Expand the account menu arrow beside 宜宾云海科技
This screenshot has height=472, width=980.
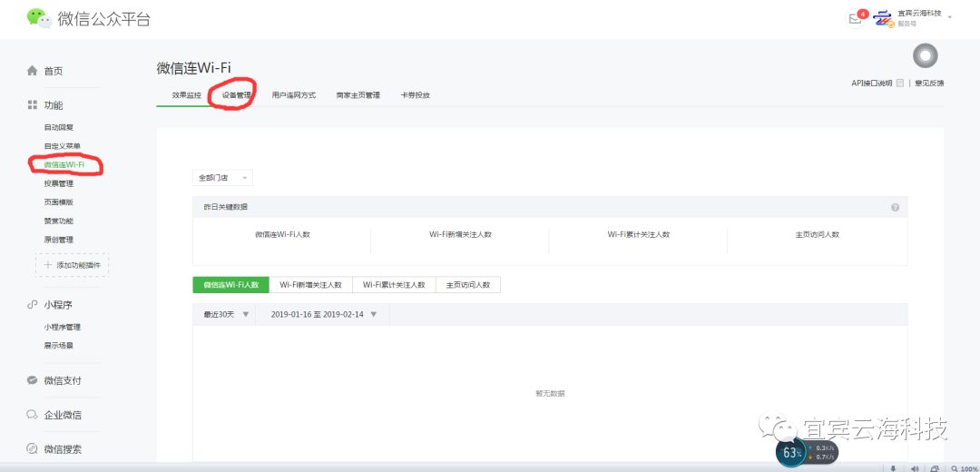click(949, 17)
